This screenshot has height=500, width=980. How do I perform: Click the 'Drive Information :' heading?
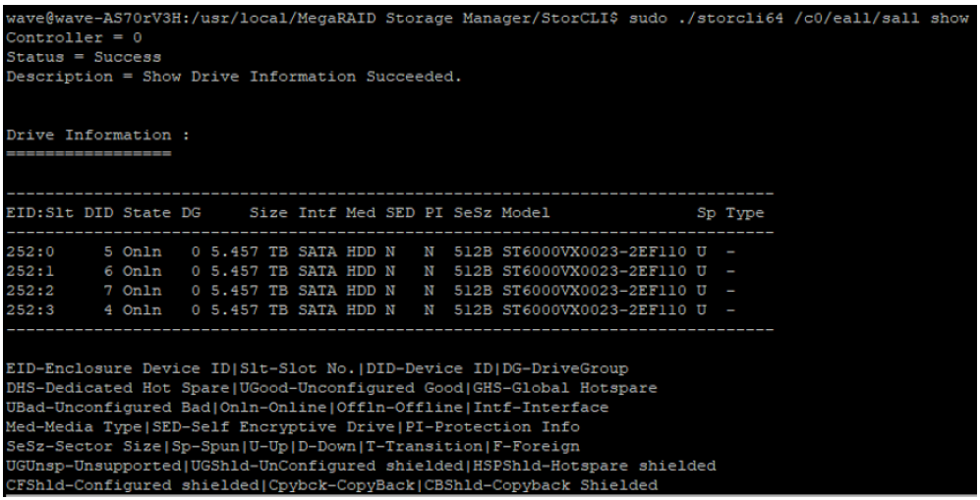tap(98, 135)
